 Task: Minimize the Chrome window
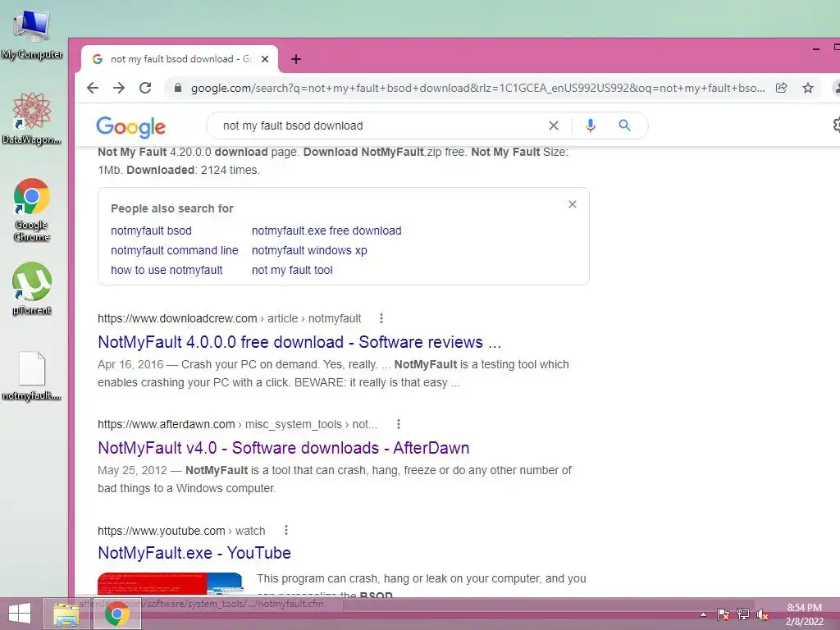(816, 48)
